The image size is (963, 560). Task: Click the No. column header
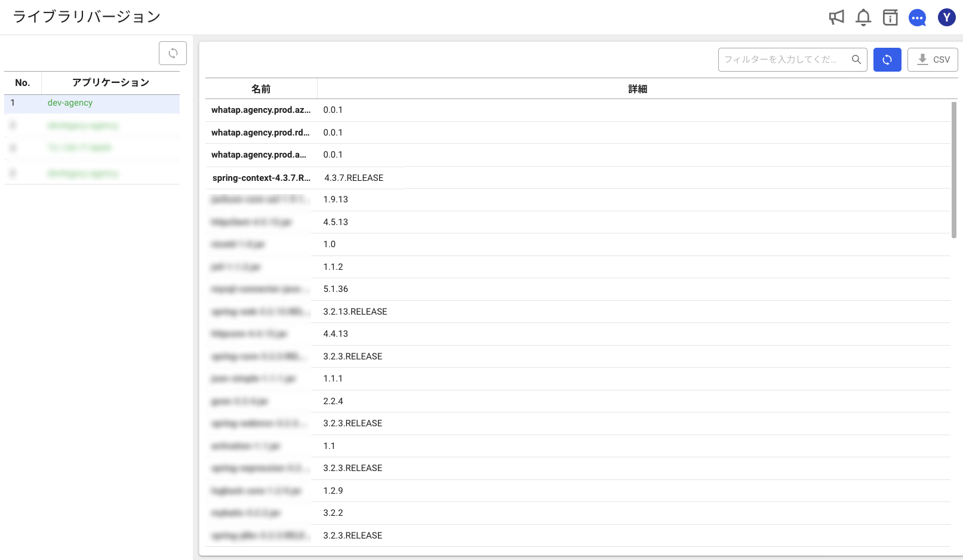tap(23, 82)
